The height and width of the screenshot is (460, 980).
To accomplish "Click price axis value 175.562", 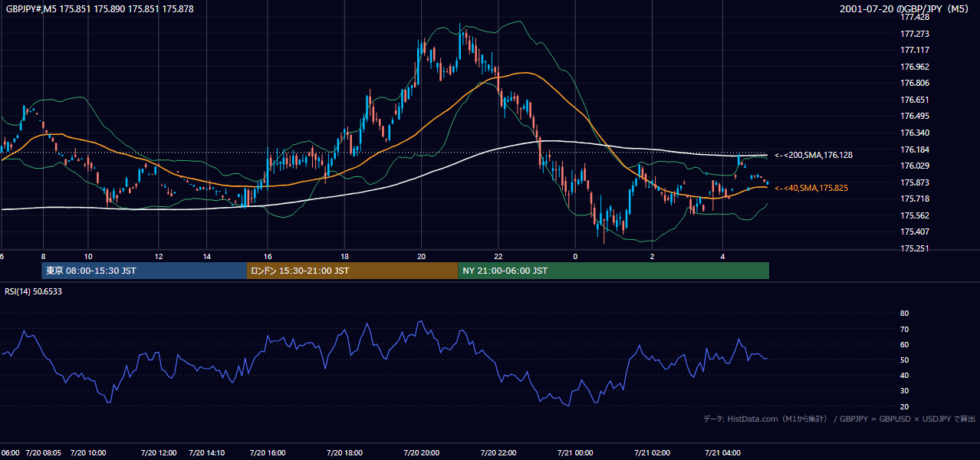I will tap(916, 215).
